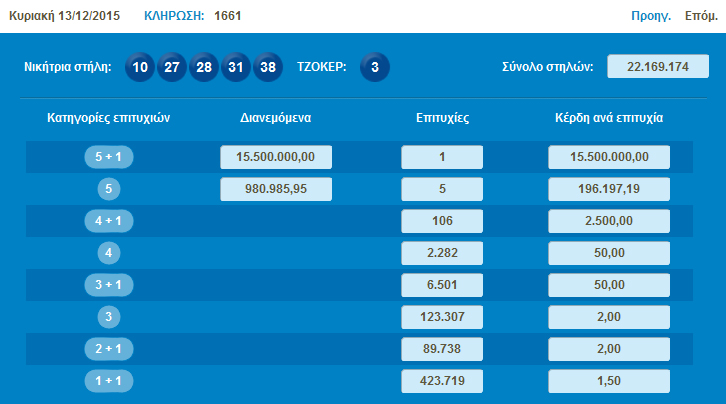726x404 pixels.
Task: Click the 423.719 winners count field
Action: (x=441, y=381)
